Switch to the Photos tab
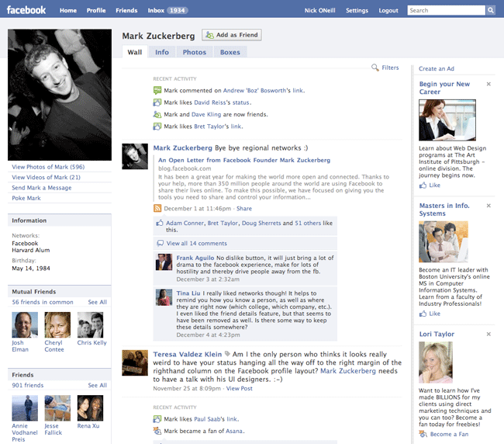This screenshot has width=504, height=444. [194, 52]
